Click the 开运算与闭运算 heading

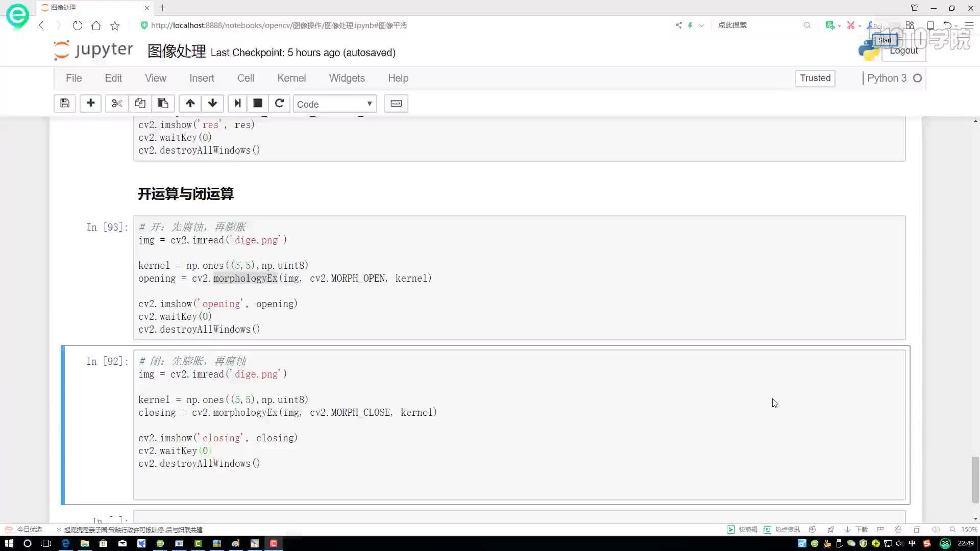186,194
